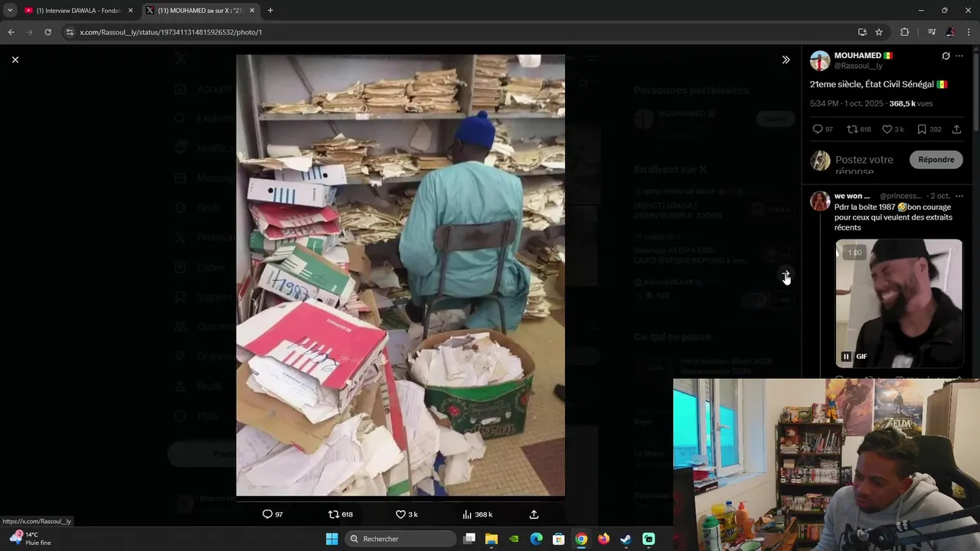Open the Chrome profile avatar

(950, 32)
